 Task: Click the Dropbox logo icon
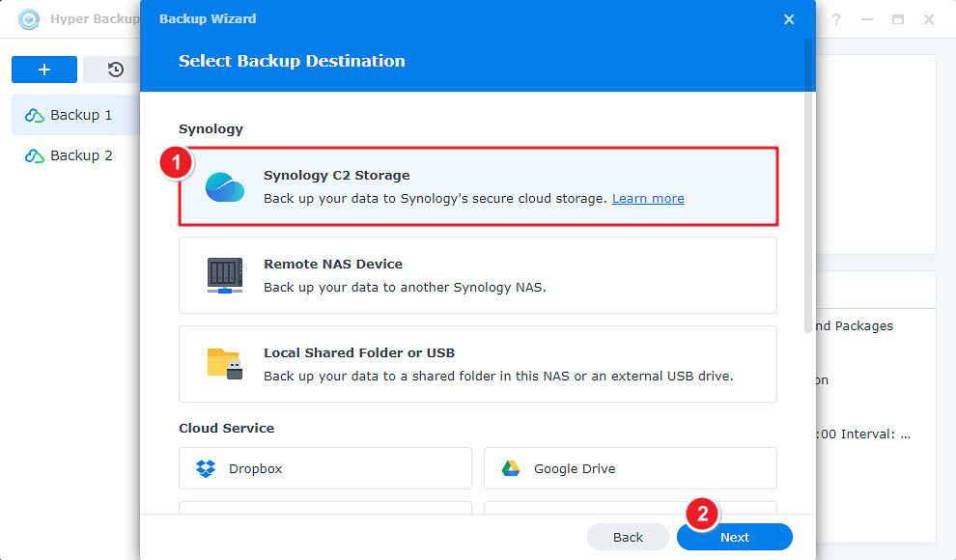pos(206,468)
